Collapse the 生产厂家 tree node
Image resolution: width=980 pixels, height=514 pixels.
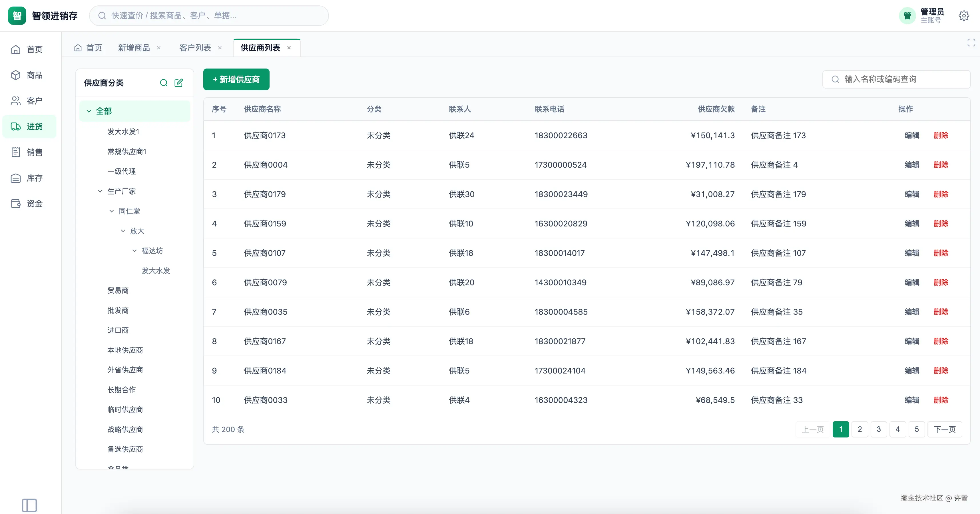coord(100,191)
